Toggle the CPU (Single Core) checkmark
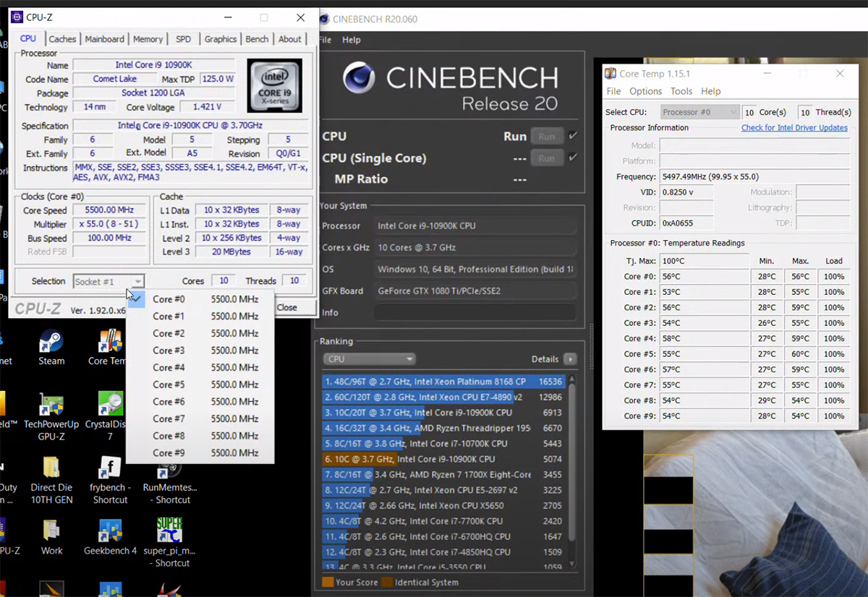This screenshot has width=868, height=597. click(x=573, y=157)
